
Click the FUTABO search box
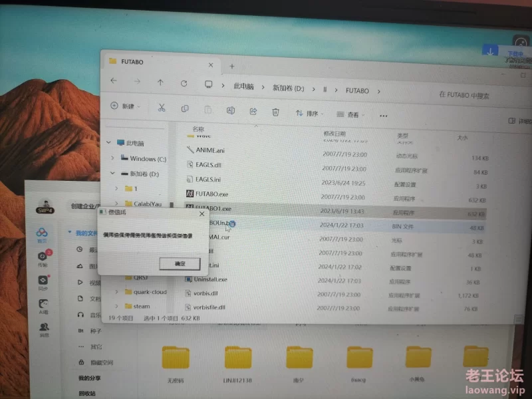coord(464,95)
